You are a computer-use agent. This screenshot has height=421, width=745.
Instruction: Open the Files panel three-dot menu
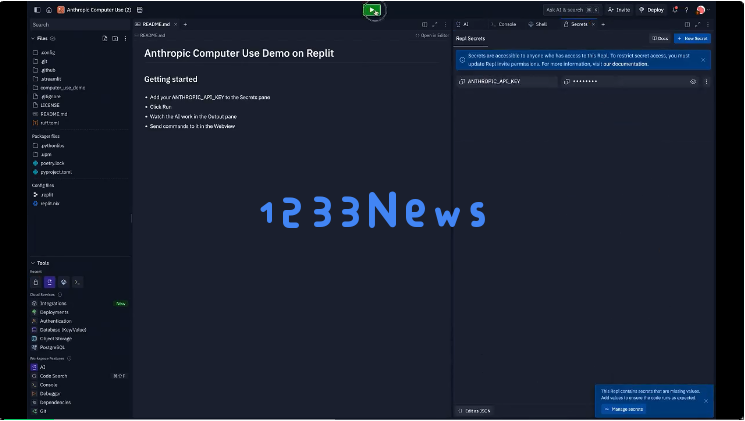click(125, 38)
